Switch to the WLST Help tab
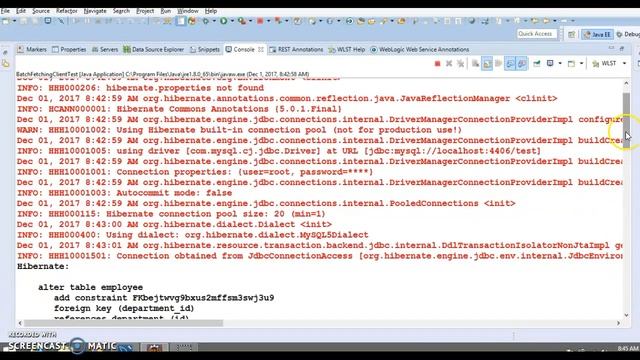The image size is (640, 360). [x=347, y=49]
